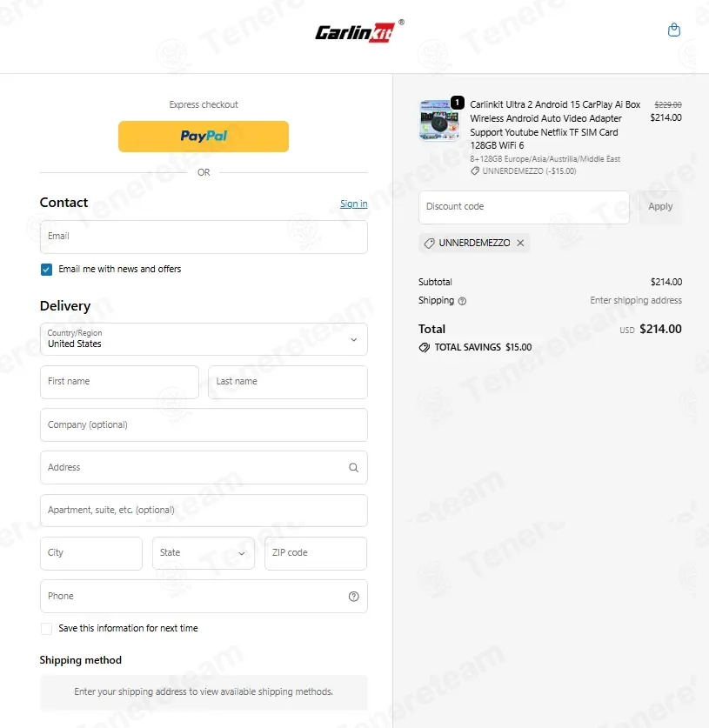
Task: Focus the Discount code field
Action: (x=524, y=207)
